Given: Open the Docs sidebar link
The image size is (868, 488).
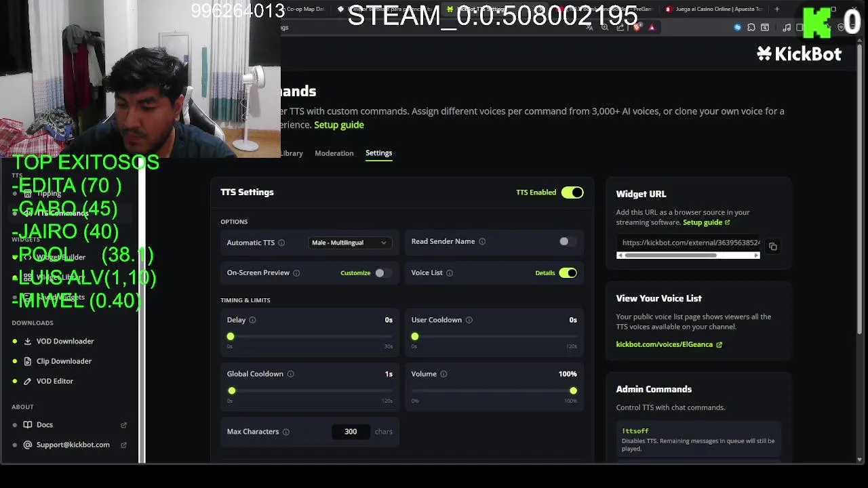Looking at the screenshot, I should (45, 425).
